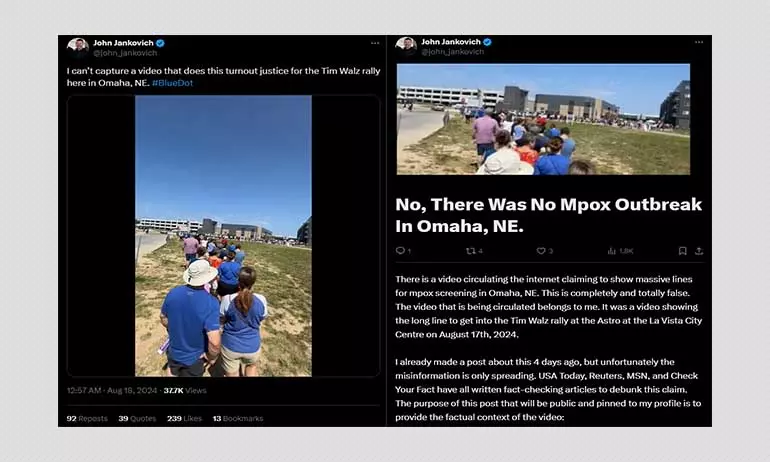
Task: Click the repost icon under Mpox headline
Action: [x=470, y=251]
